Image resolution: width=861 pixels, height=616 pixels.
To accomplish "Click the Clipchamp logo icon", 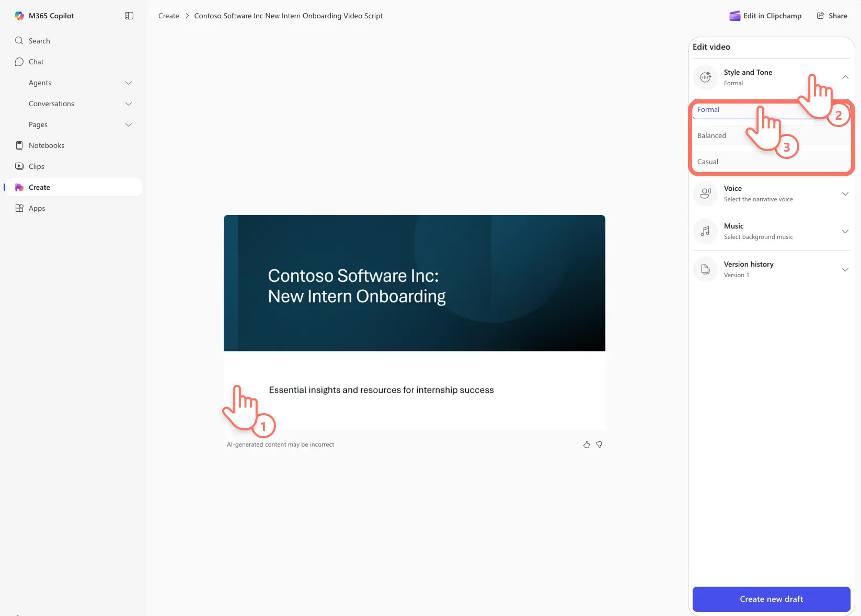I will tap(734, 16).
